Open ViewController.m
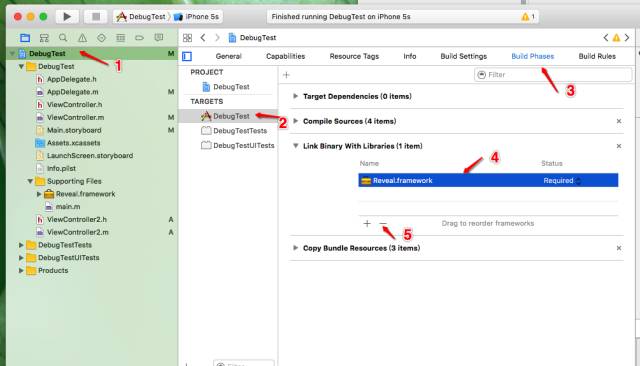This screenshot has width=640, height=366. pos(70,118)
